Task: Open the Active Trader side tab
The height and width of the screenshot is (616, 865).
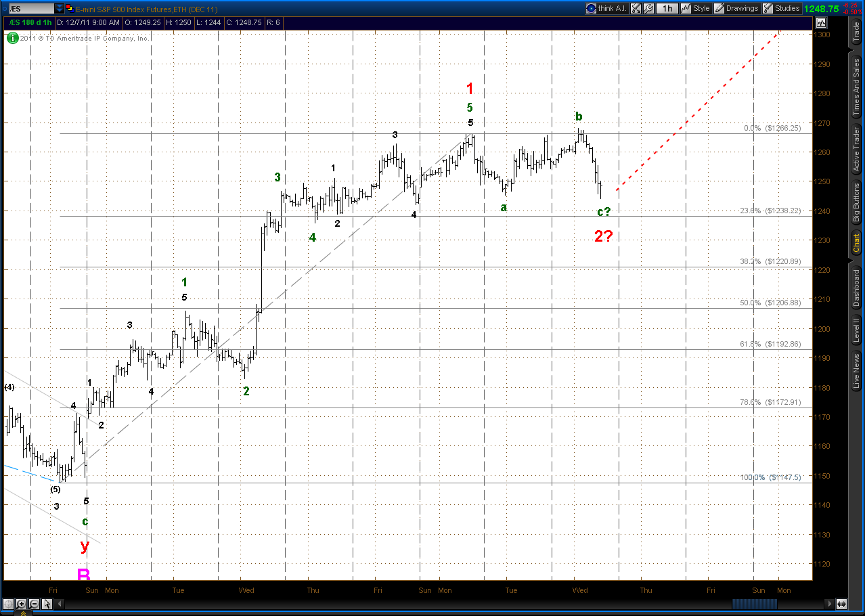Action: click(x=856, y=149)
